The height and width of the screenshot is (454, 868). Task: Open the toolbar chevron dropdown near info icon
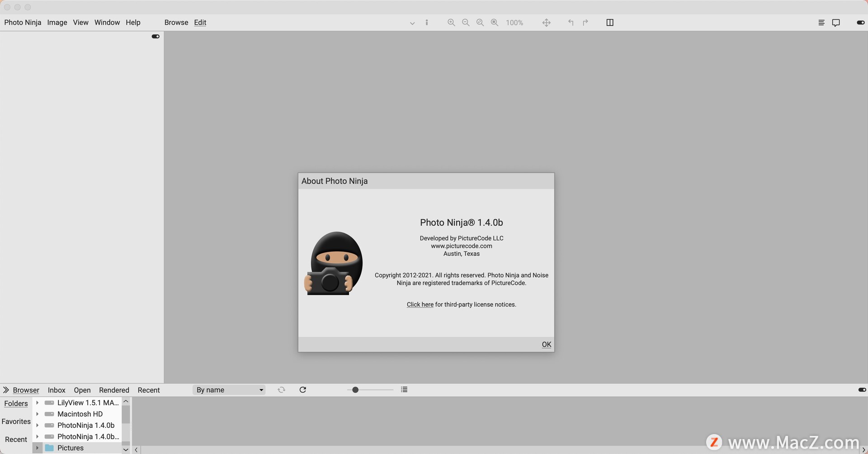coord(412,23)
